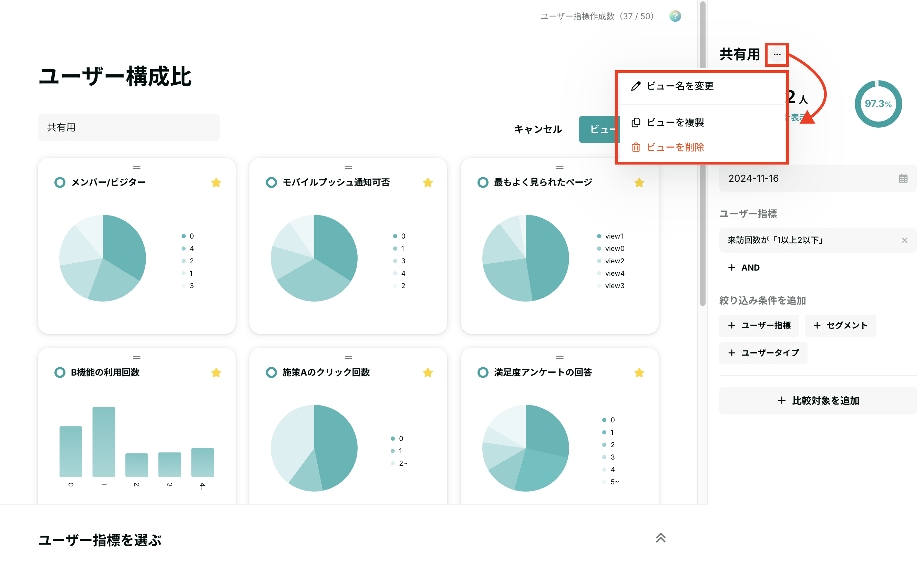924x568 pixels.
Task: Click the view1 legend entry
Action: pyautogui.click(x=610, y=236)
